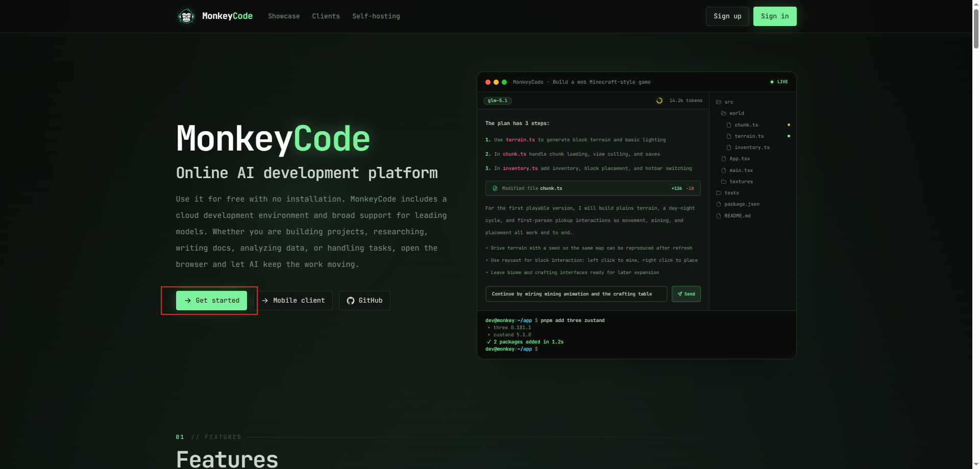Click the GitHub octocat icon
The width and height of the screenshot is (980, 469).
click(351, 301)
